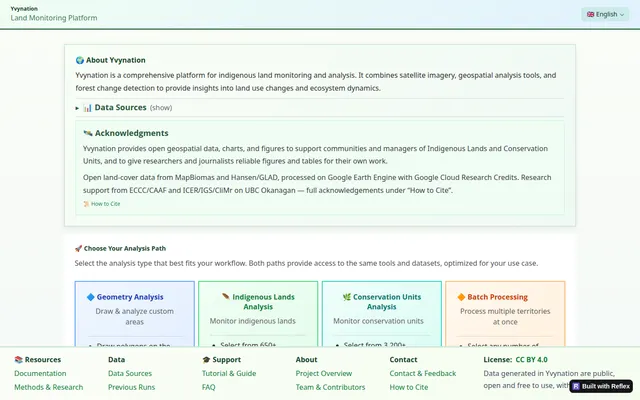Click the graduation cap icon beside Support
The width and height of the screenshot is (640, 400).
[x=206, y=360]
